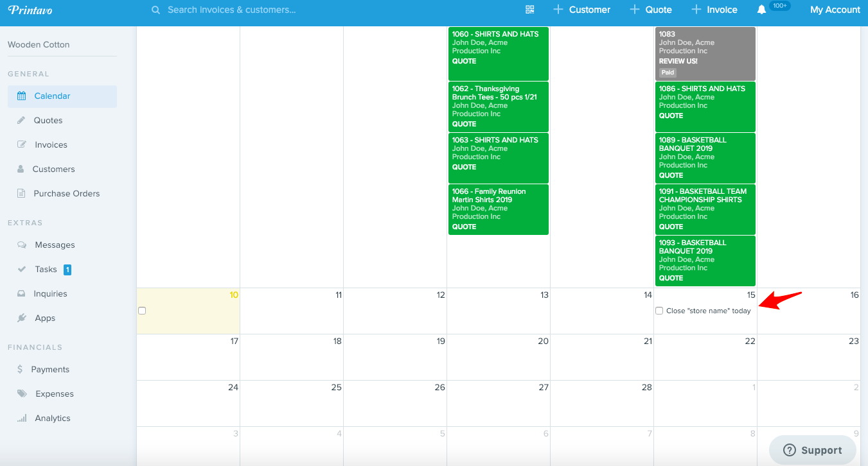The width and height of the screenshot is (868, 466).
Task: Click the Printavo logo
Action: tap(29, 10)
